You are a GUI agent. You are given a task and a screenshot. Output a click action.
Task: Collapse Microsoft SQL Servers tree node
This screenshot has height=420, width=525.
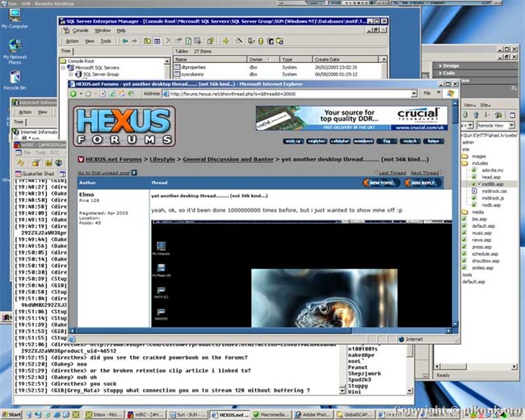coord(63,68)
